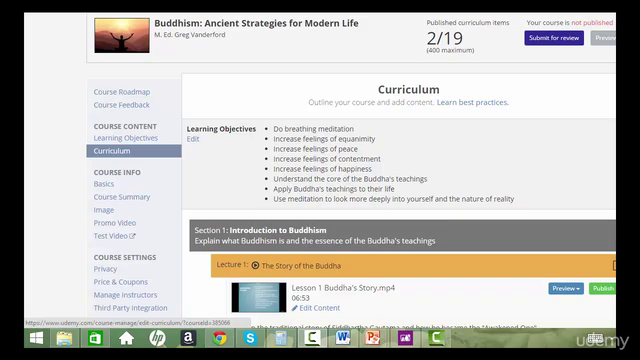Viewport: 640px width, 360px height.
Task: Edit the Learning Objectives
Action: pos(193,139)
